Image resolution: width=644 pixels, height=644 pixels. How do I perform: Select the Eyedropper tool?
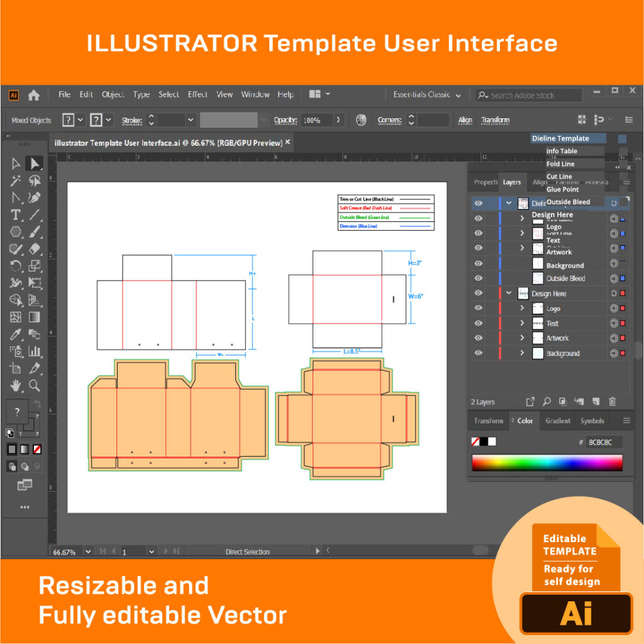[17, 334]
